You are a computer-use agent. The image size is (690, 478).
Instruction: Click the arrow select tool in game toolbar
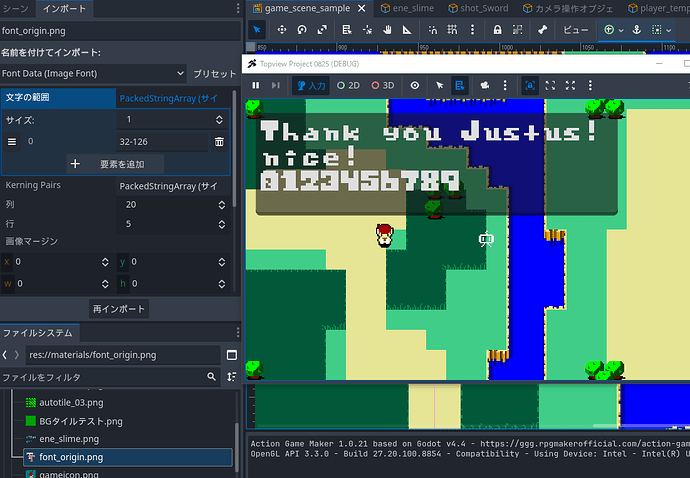click(439, 85)
